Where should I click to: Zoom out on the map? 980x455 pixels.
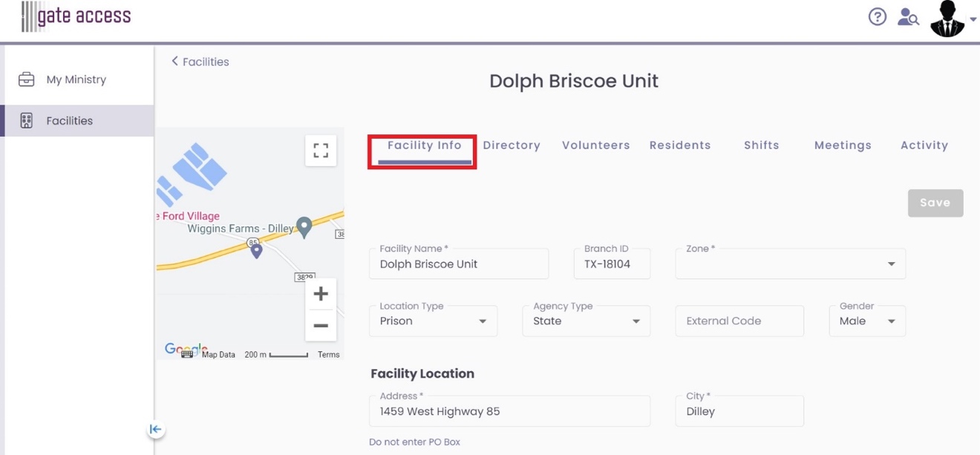(321, 326)
